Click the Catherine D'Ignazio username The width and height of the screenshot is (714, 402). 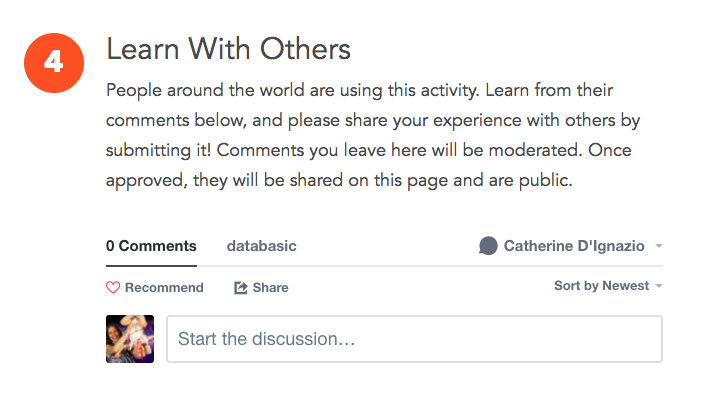tap(574, 246)
